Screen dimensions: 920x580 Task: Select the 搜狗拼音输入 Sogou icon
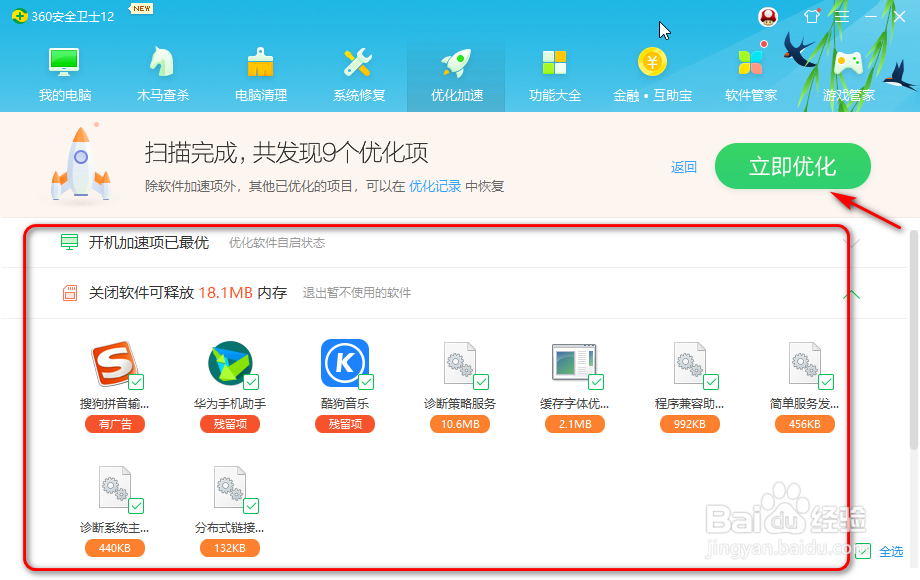pos(115,365)
